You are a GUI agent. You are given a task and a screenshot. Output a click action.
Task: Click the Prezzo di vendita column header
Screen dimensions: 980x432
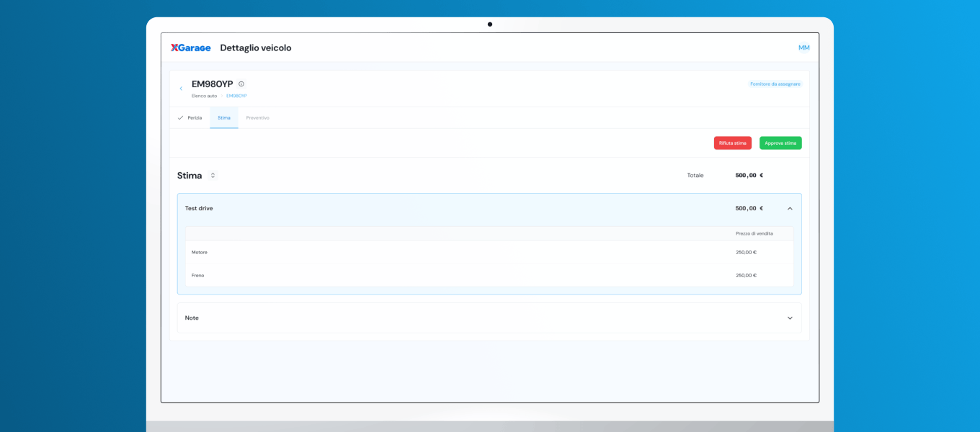pyautogui.click(x=754, y=233)
